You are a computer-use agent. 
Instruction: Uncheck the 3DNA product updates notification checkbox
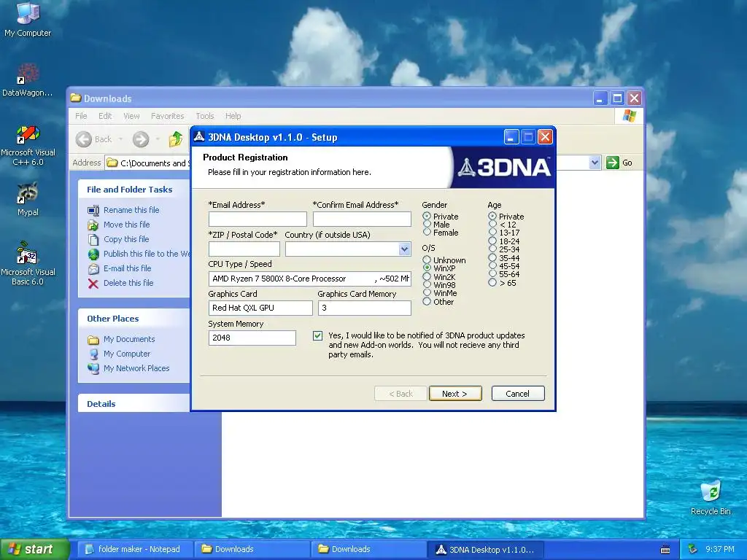(318, 335)
